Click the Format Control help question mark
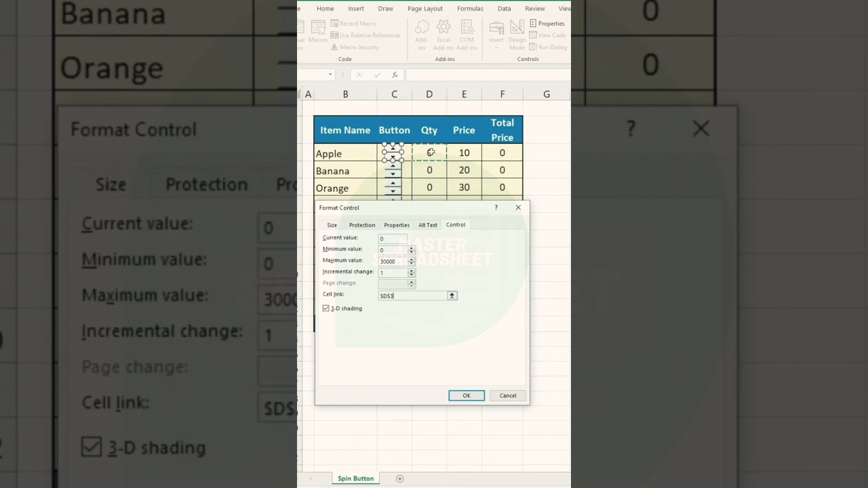The image size is (868, 488). pyautogui.click(x=496, y=207)
